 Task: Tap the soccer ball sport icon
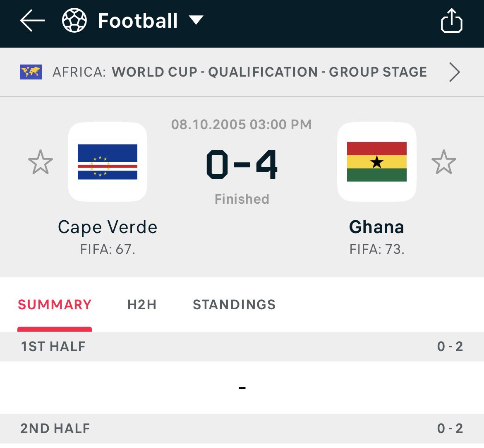[74, 20]
